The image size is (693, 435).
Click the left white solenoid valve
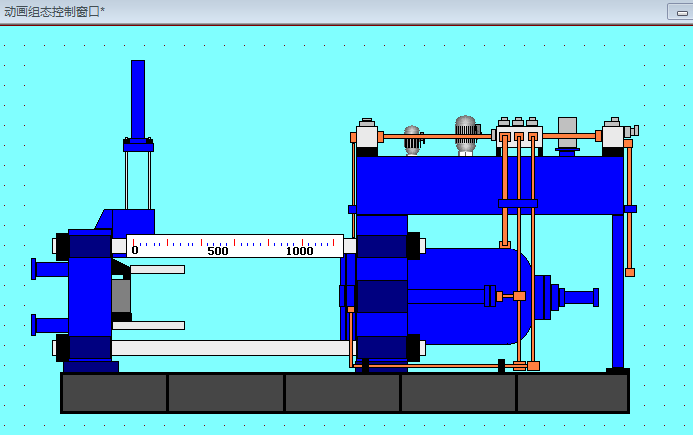point(367,136)
